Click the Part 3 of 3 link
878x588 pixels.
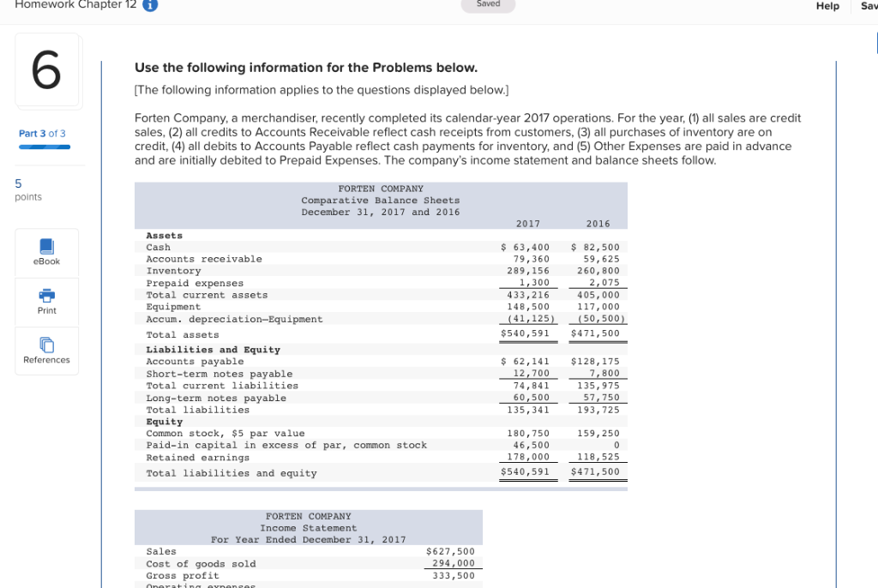click(x=42, y=133)
